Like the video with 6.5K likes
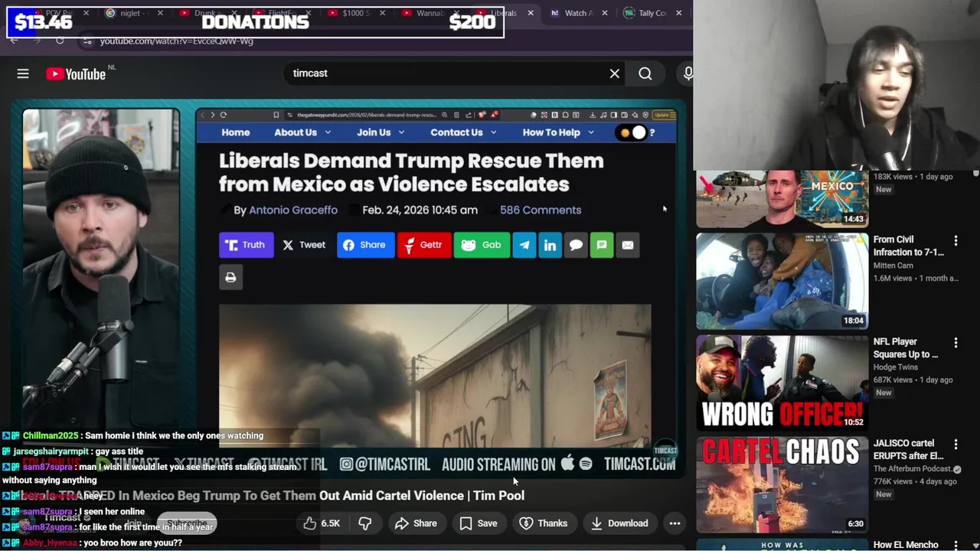 point(321,523)
